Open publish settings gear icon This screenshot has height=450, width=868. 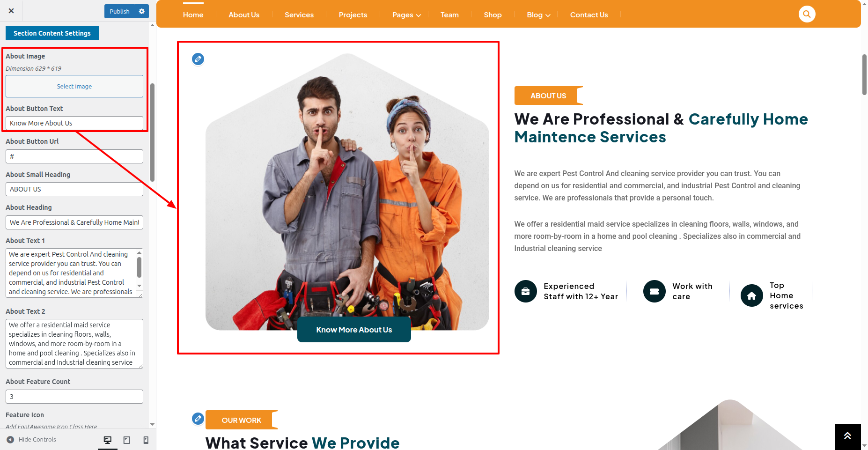(142, 11)
